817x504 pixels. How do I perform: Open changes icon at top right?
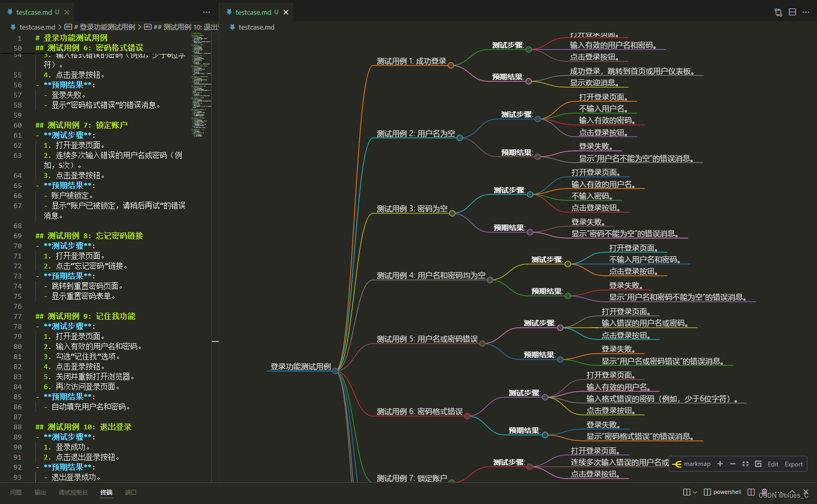pyautogui.click(x=778, y=12)
